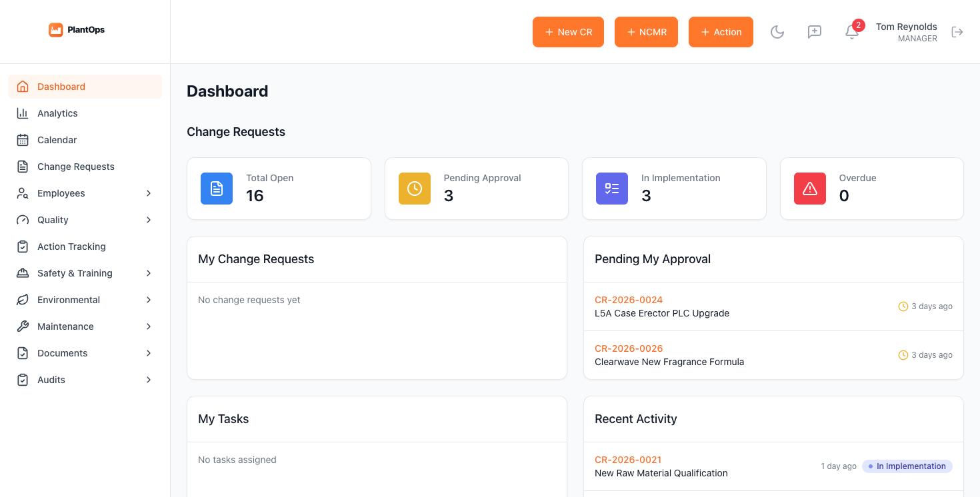This screenshot has width=980, height=497.
Task: Click the Action Tracking clipboard icon
Action: pyautogui.click(x=23, y=247)
